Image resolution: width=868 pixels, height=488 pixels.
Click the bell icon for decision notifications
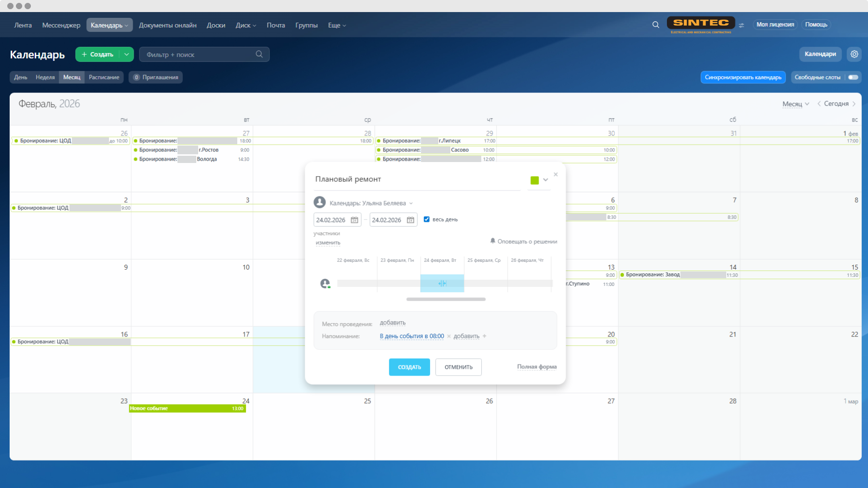[x=492, y=241]
